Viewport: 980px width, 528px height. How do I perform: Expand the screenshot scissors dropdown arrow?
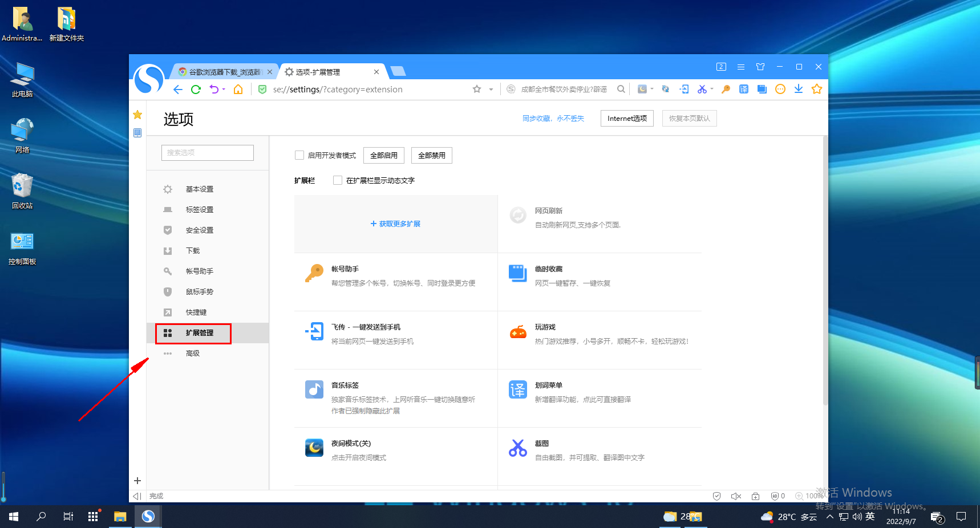[x=712, y=89]
